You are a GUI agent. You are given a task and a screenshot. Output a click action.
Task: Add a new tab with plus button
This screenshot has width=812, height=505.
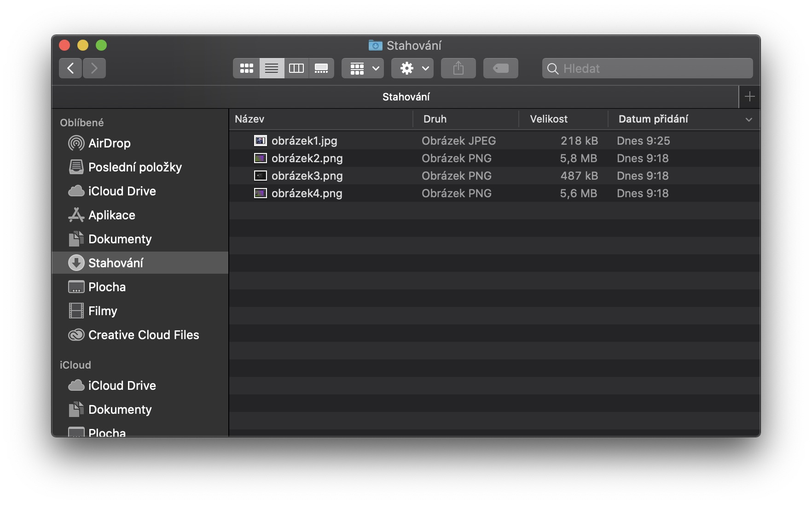(749, 97)
